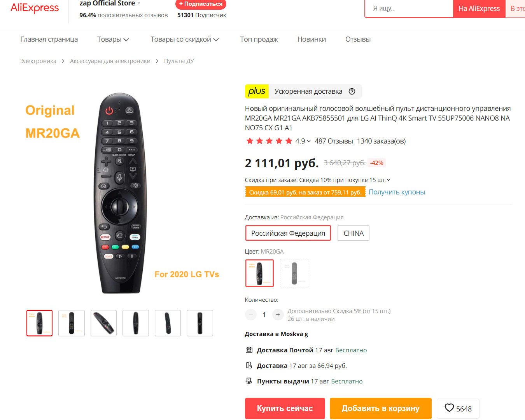Click the Пункты выдачи pickup icon
The width and height of the screenshot is (525, 420).
pyautogui.click(x=249, y=381)
